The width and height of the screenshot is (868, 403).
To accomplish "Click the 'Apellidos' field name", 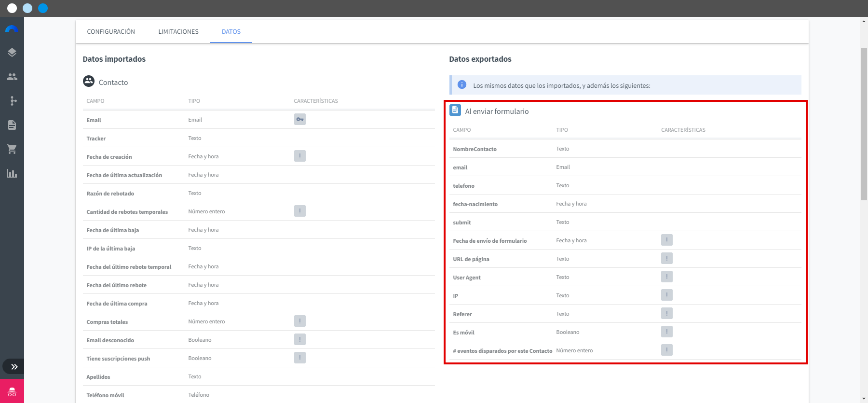I will (98, 377).
